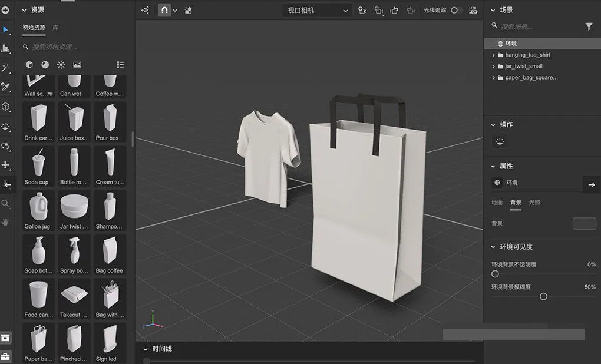This screenshot has height=364, width=601.
Task: Expand the jar_twist_small scene item
Action: [493, 66]
